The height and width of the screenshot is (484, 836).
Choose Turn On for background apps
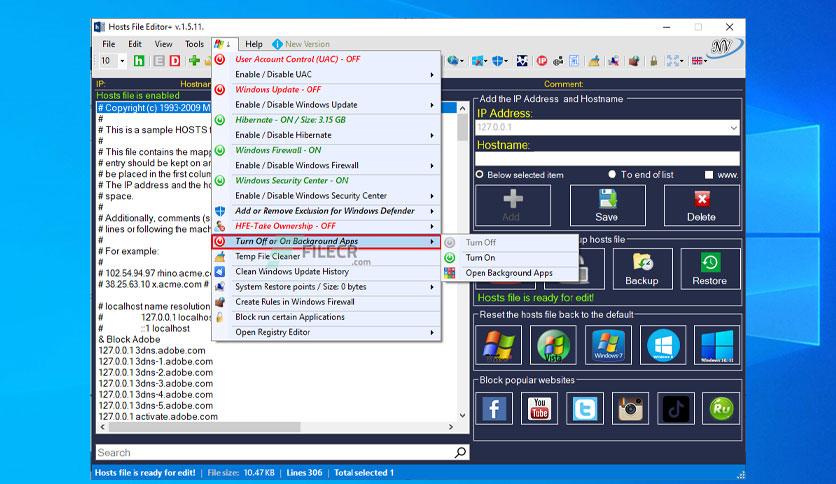pyautogui.click(x=510, y=257)
